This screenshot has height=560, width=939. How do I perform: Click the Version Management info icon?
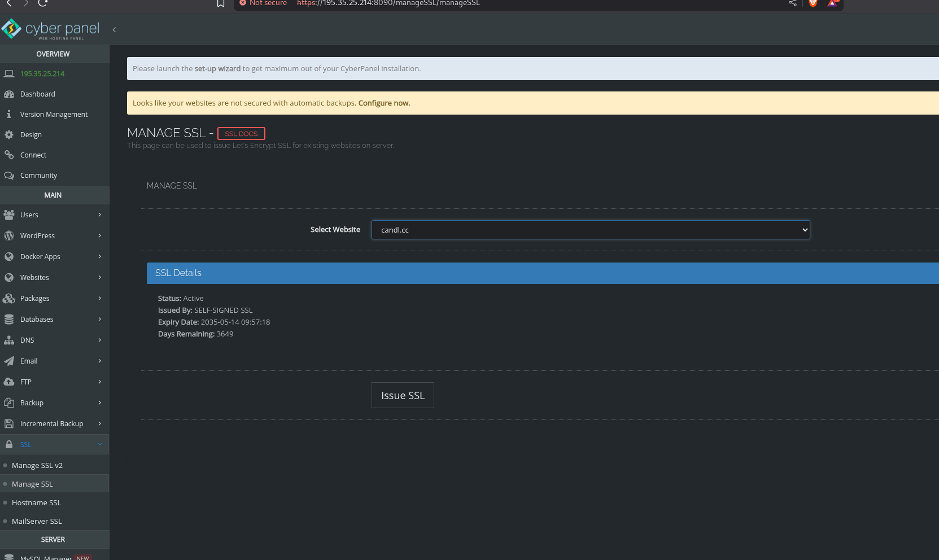click(9, 114)
